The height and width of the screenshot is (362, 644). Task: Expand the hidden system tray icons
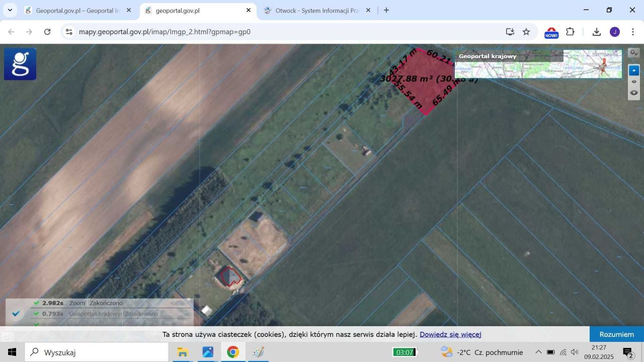(538, 352)
